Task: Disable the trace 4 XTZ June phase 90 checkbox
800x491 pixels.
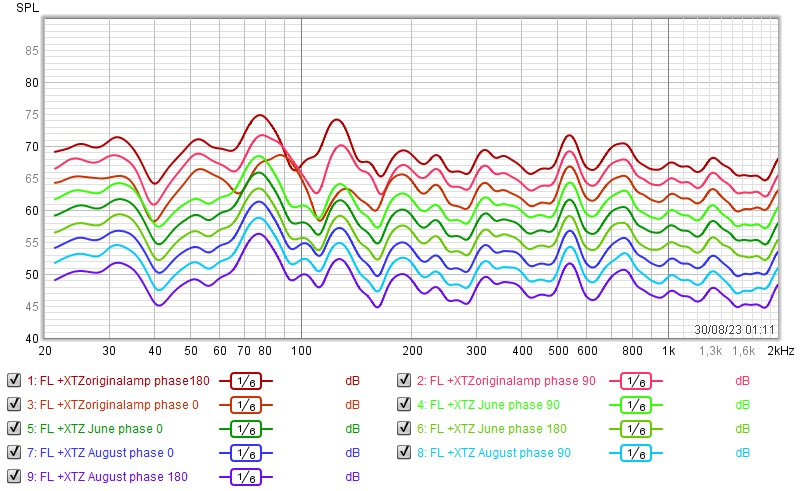Action: (404, 404)
